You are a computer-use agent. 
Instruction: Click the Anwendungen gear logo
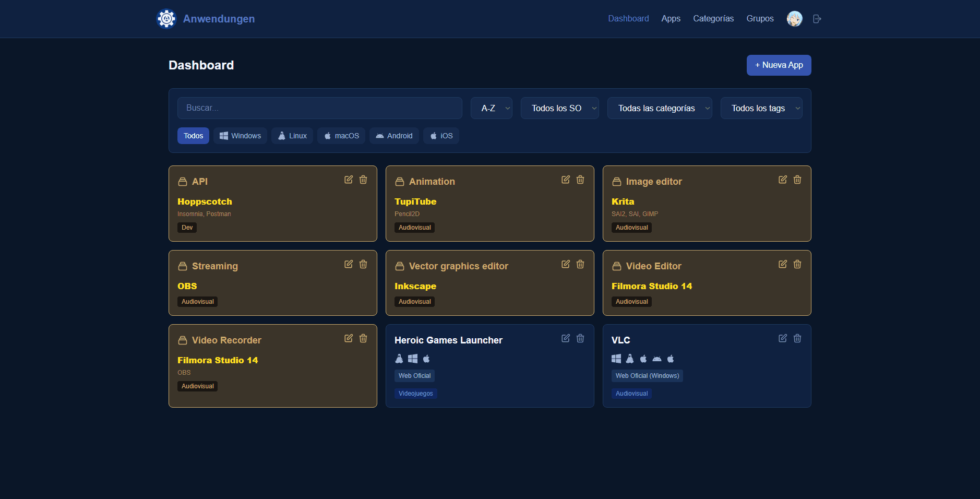coord(166,19)
